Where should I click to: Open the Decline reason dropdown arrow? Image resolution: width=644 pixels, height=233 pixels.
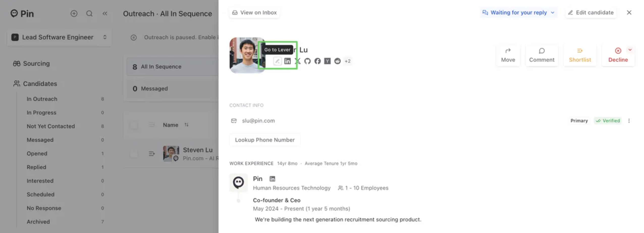(630, 50)
